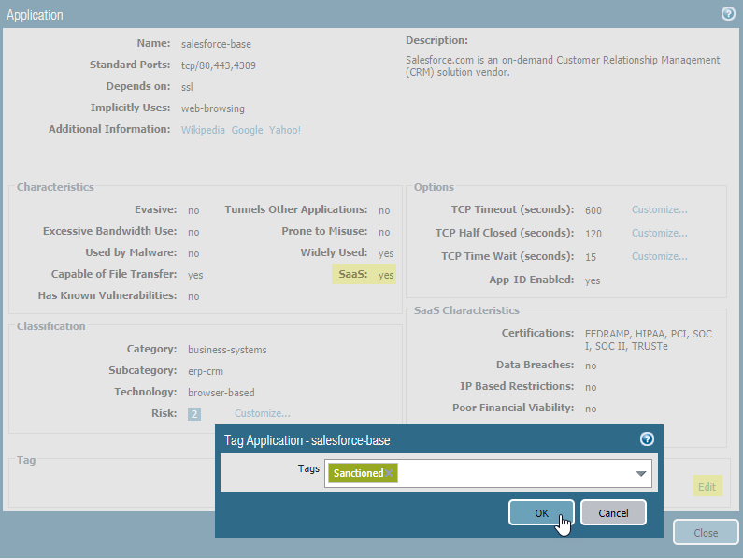This screenshot has width=743, height=560.
Task: Close the Application dialog
Action: pos(706,533)
